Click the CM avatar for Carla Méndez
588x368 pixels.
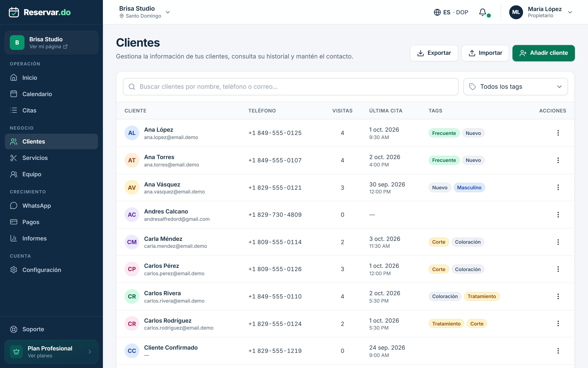point(132,242)
